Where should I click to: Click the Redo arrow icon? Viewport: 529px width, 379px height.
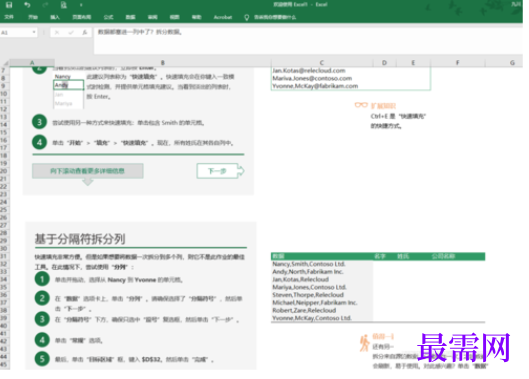coord(45,5)
